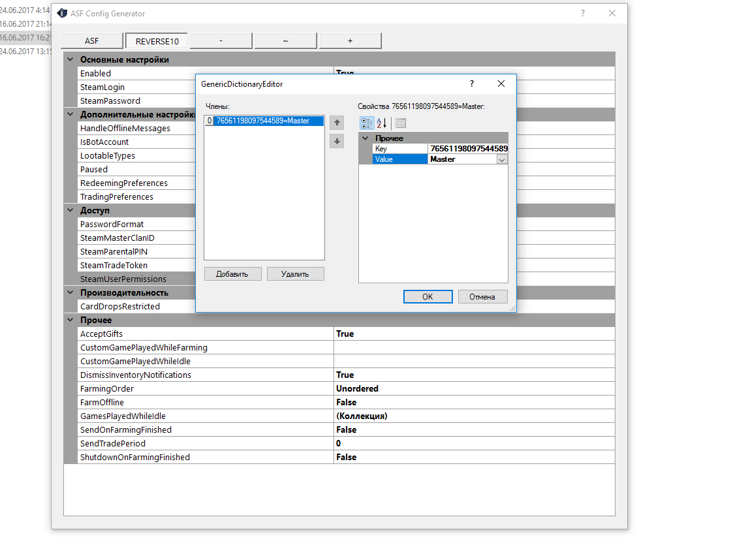Select HandleOfflineMessages property
This screenshot has width=731, height=560.
point(136,128)
